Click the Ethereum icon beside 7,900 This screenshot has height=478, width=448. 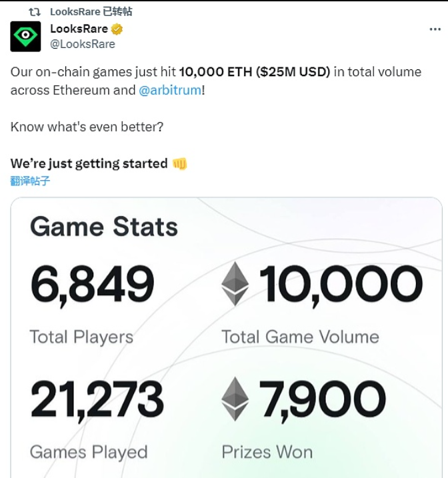(235, 399)
